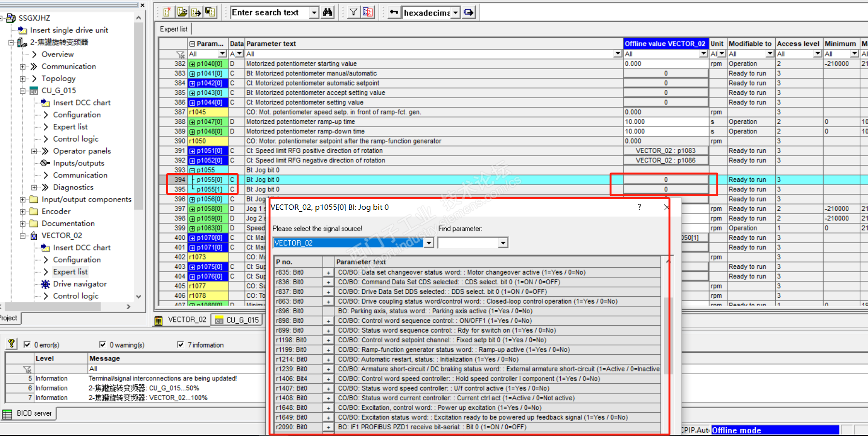Click the VECTOR_02 : p1083 interconnection cell

pos(666,151)
